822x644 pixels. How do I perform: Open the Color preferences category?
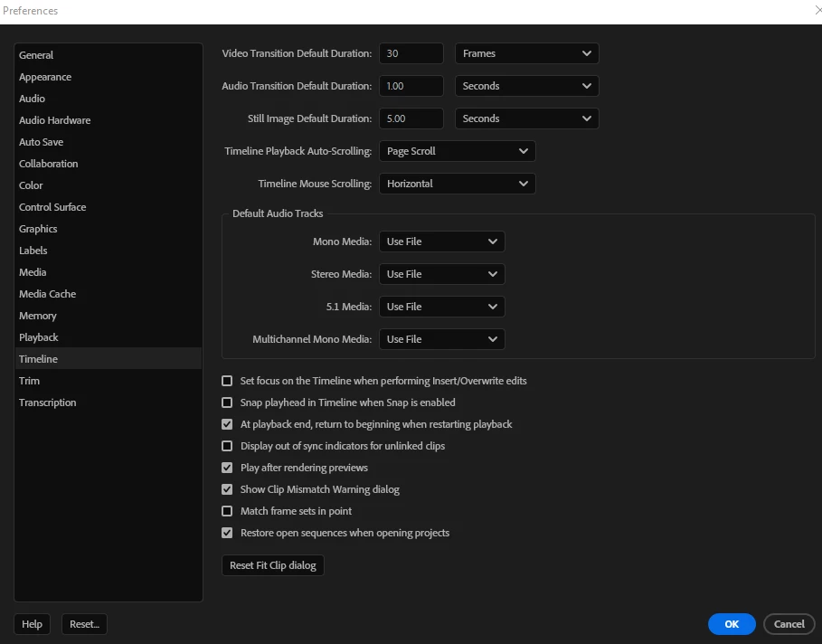[108, 185]
